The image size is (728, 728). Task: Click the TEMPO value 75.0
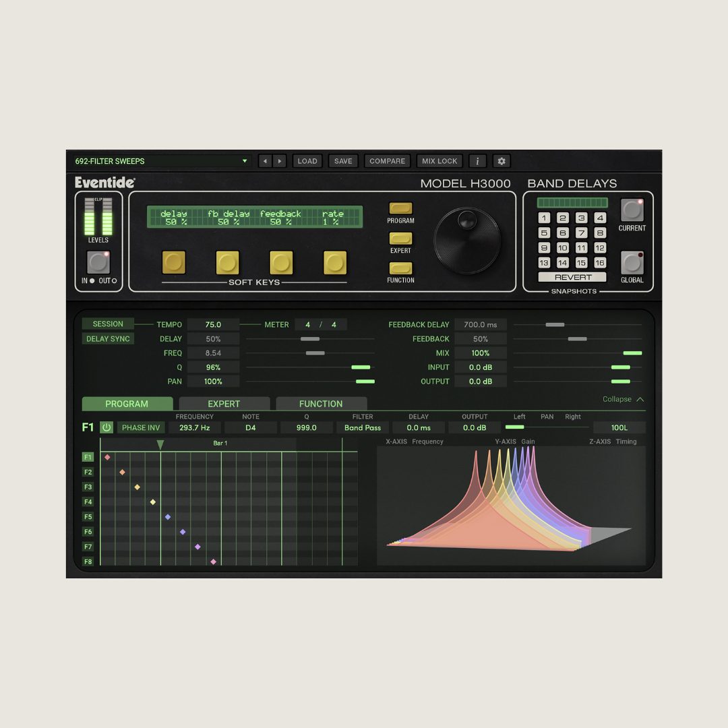[213, 324]
